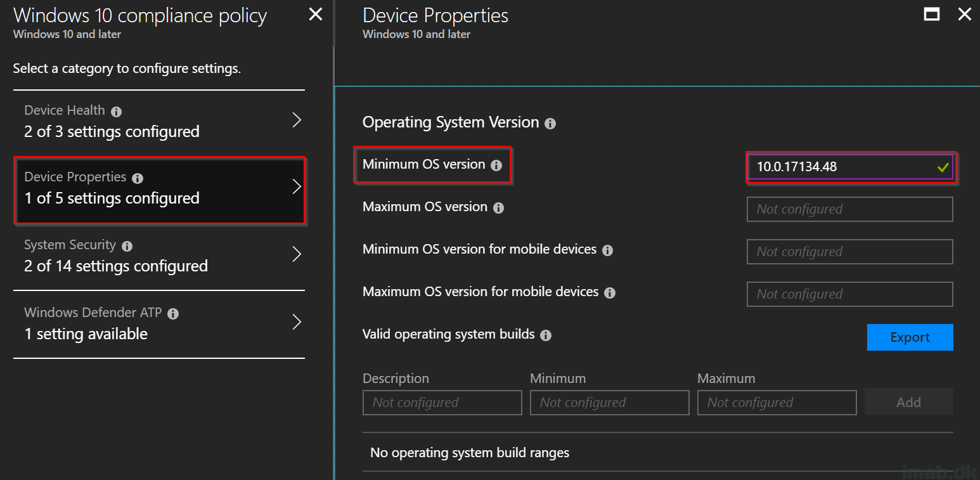The height and width of the screenshot is (480, 980).
Task: Click info icon for Minimum OS version for mobile devices
Action: point(607,250)
